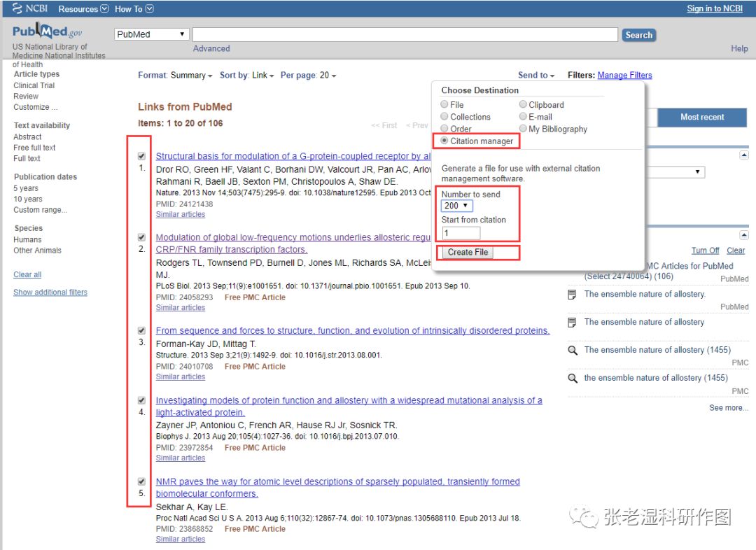Open the PubMed.gov logo home link
Viewport: 756px width, 550px height.
pyautogui.click(x=48, y=31)
